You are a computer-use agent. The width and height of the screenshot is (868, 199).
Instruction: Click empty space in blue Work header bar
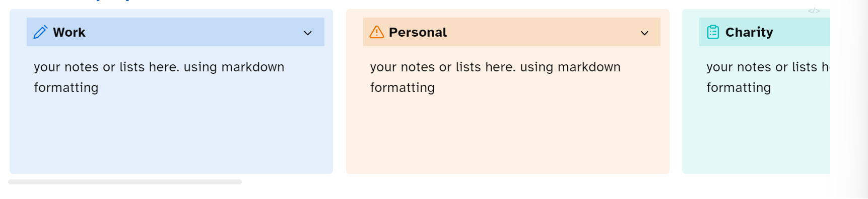(194, 32)
